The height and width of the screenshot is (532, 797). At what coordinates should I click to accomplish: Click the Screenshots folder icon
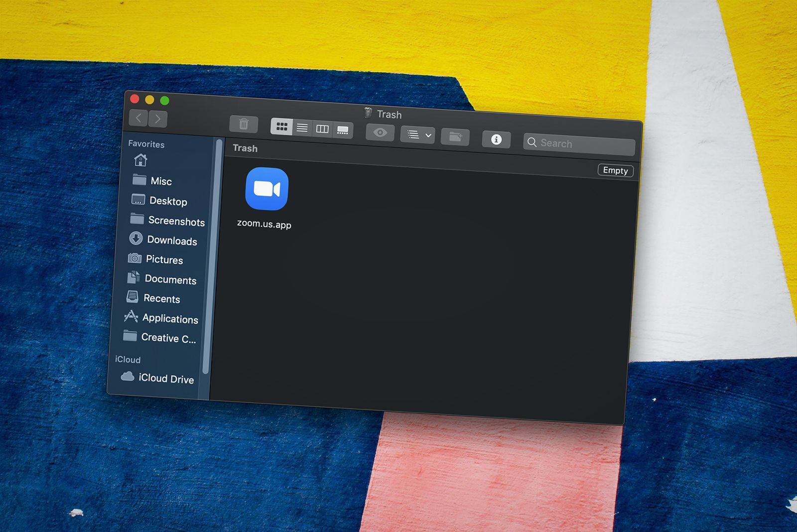pyautogui.click(x=137, y=219)
